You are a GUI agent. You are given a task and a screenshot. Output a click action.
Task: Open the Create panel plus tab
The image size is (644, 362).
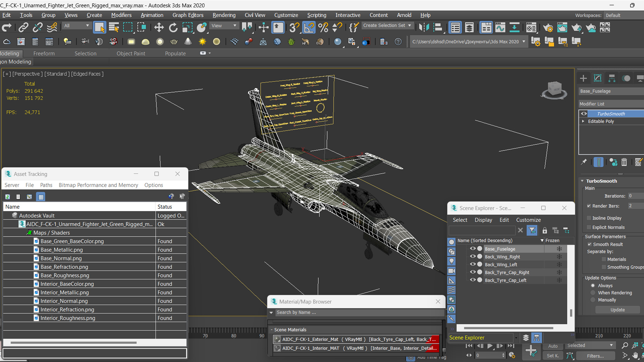pyautogui.click(x=583, y=78)
